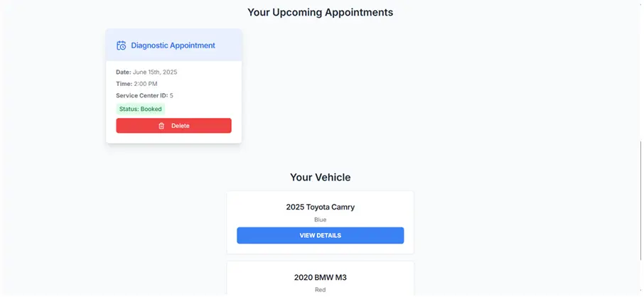This screenshot has width=644, height=297.
Task: Click the word Delete on the red button
Action: click(x=181, y=126)
